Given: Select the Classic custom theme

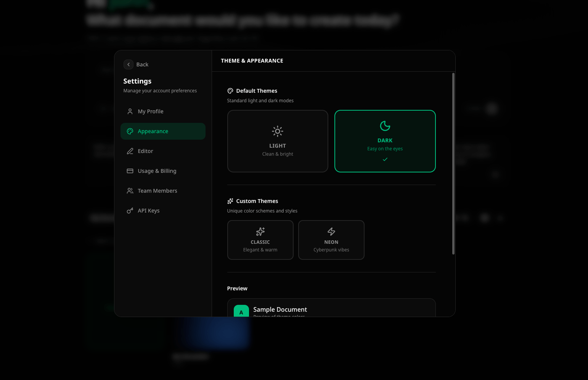Looking at the screenshot, I should coord(260,240).
